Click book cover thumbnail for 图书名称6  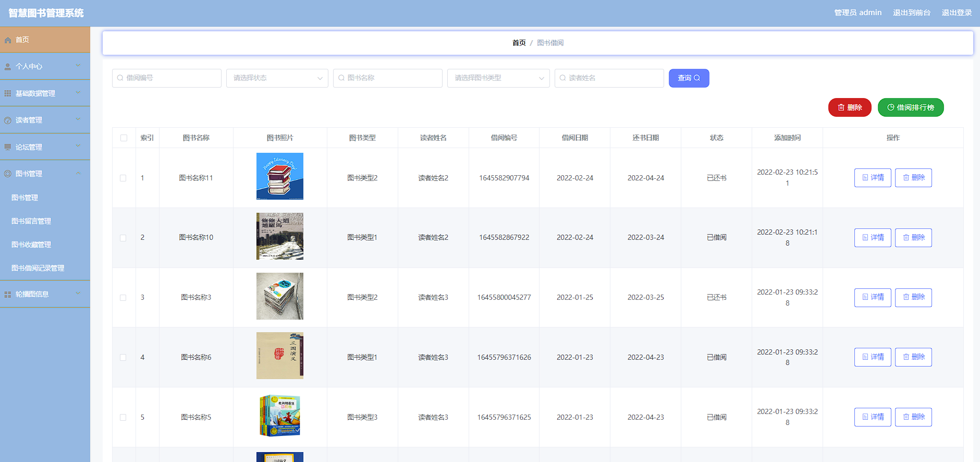point(280,356)
